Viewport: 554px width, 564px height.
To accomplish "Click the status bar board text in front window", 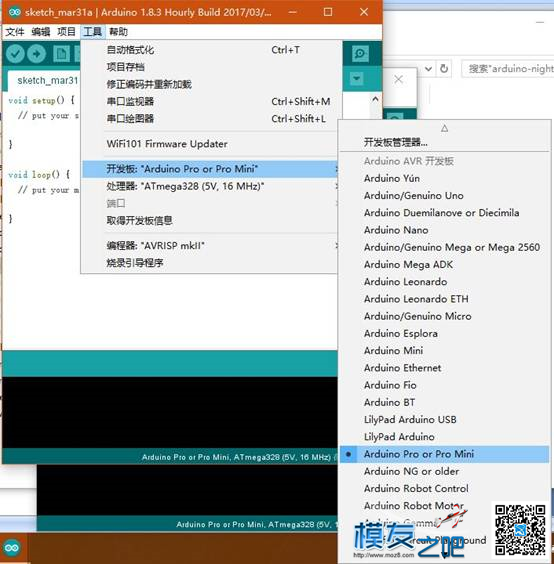I will [236, 457].
